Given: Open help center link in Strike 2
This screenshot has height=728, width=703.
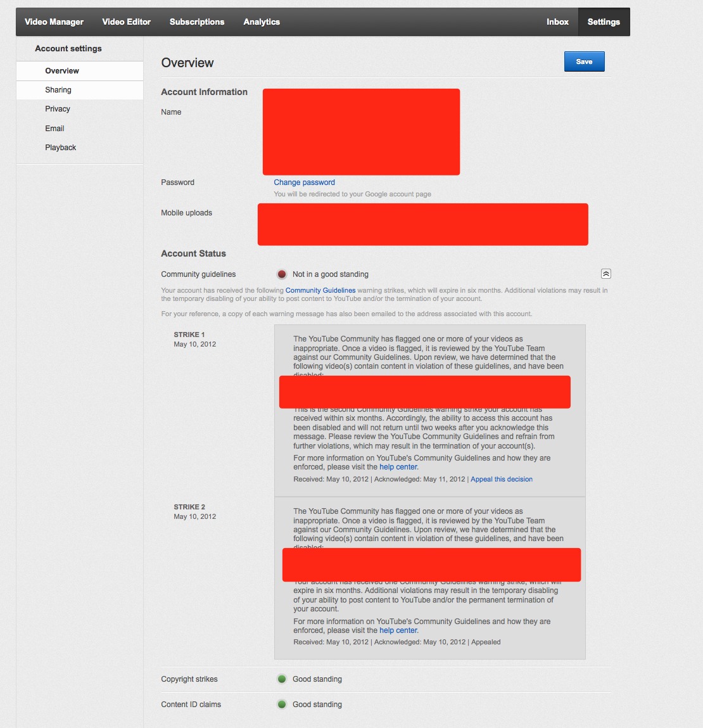Looking at the screenshot, I should click(398, 630).
